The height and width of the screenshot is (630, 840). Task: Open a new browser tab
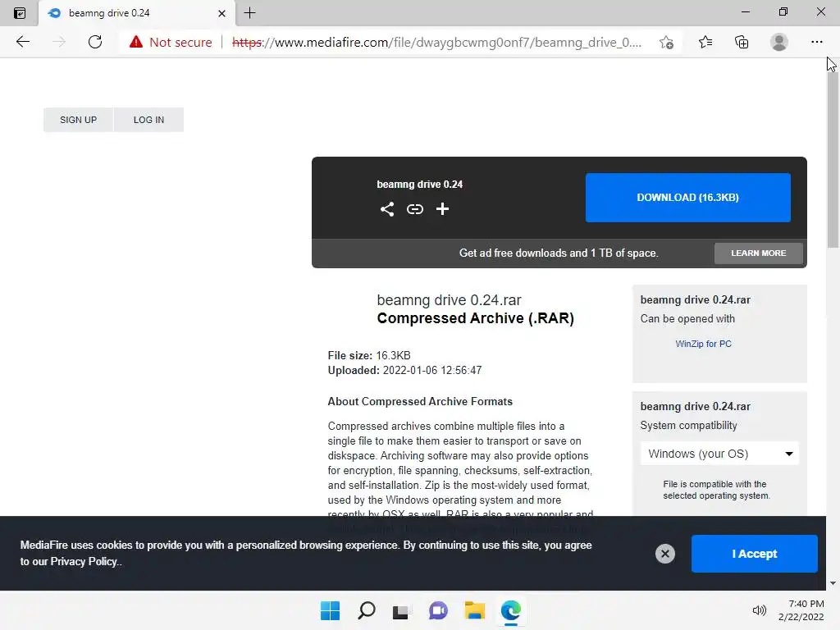(249, 13)
